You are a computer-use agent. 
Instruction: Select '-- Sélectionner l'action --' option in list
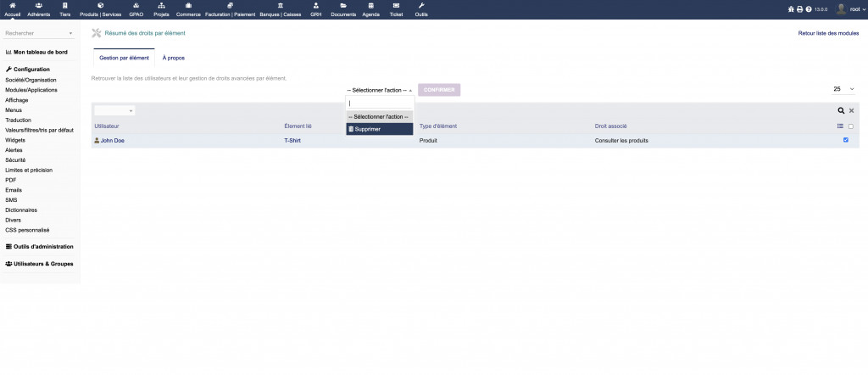click(x=380, y=117)
